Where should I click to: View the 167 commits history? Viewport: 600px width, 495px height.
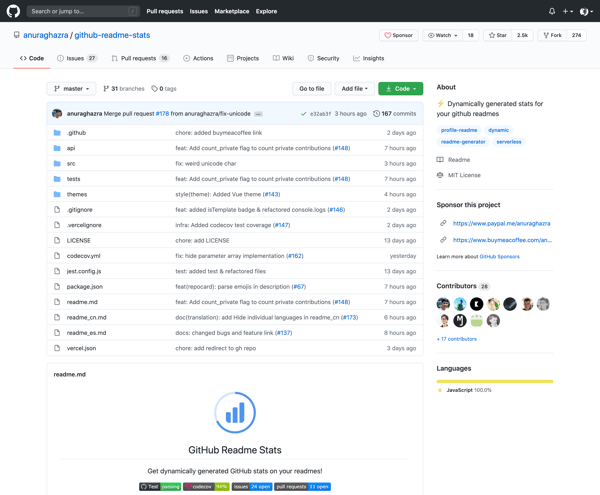pyautogui.click(x=395, y=114)
